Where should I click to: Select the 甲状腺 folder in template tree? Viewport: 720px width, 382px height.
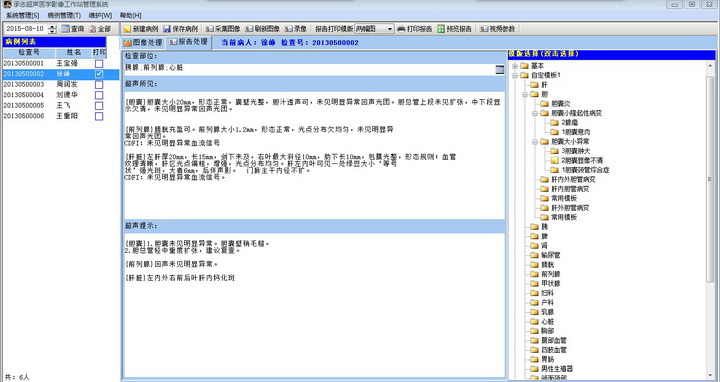pyautogui.click(x=546, y=283)
